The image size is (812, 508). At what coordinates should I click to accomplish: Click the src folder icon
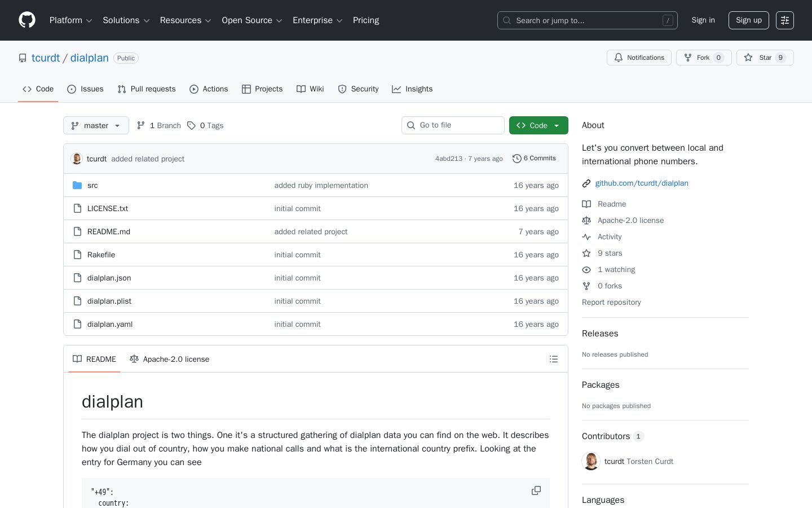point(77,185)
